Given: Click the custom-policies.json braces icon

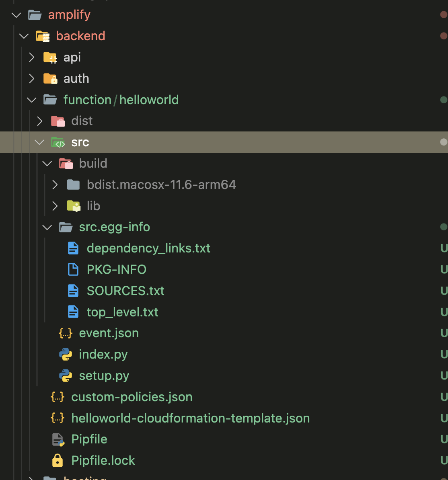Looking at the screenshot, I should (58, 397).
